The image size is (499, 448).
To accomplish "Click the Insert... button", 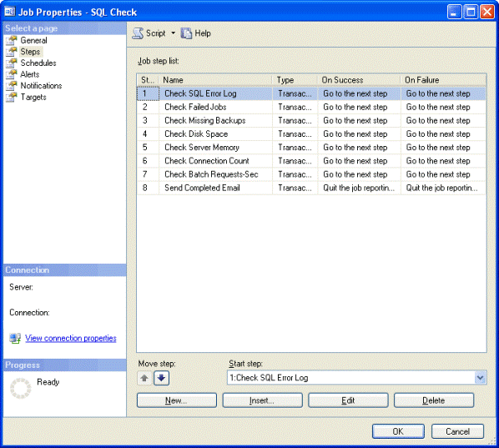I will coord(262,400).
